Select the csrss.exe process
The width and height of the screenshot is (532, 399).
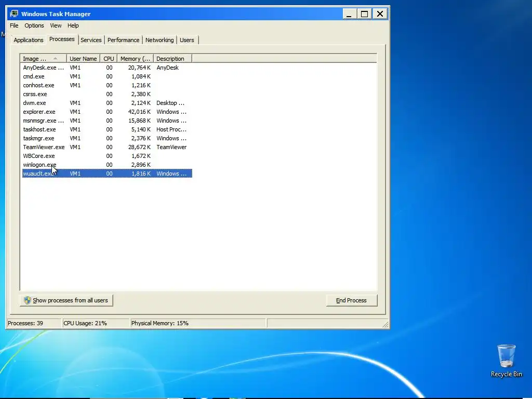[107, 94]
